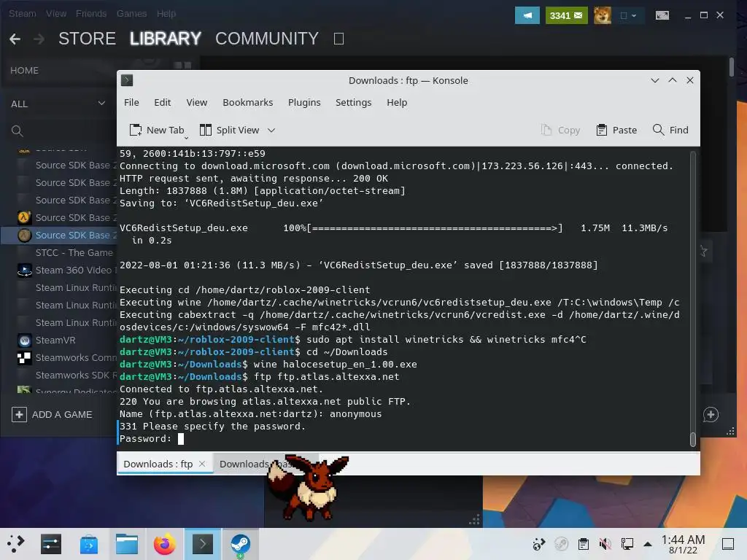This screenshot has height=560, width=747.
Task: Open Steam friends chat plus icon
Action: tap(711, 415)
